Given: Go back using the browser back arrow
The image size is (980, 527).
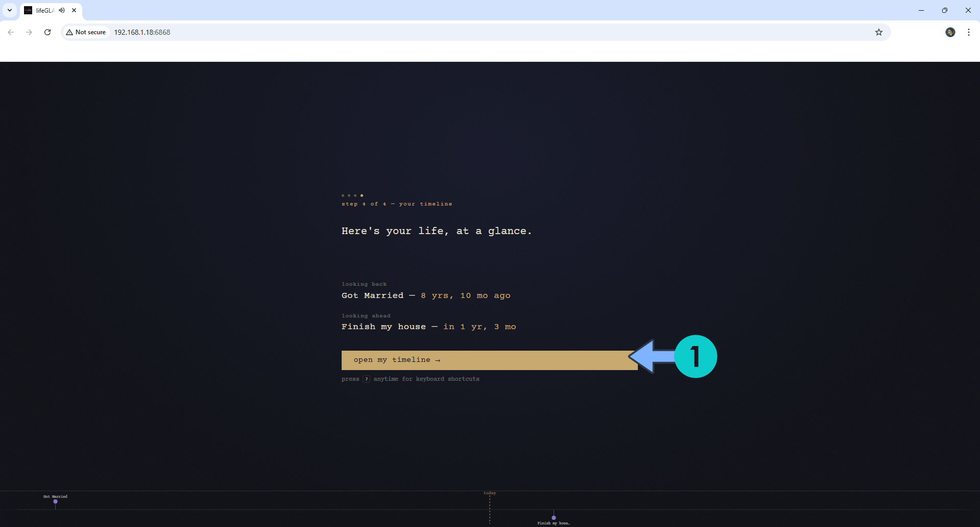Looking at the screenshot, I should 11,32.
